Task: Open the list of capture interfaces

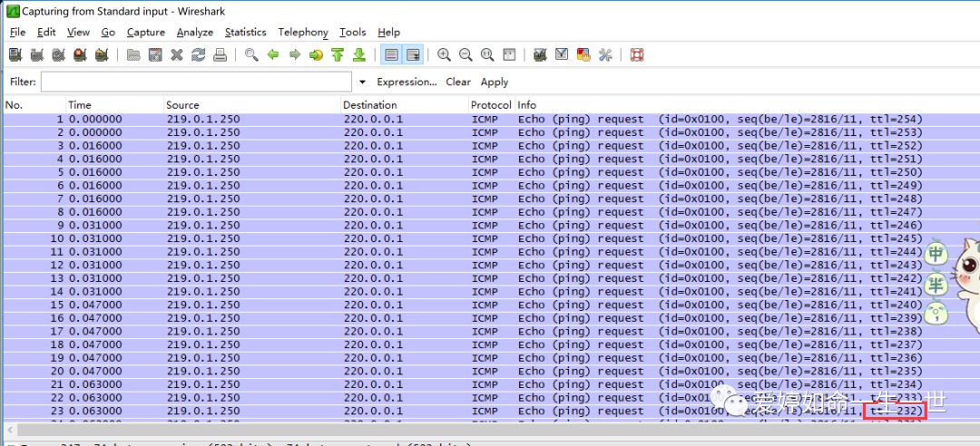Action: 15,55
